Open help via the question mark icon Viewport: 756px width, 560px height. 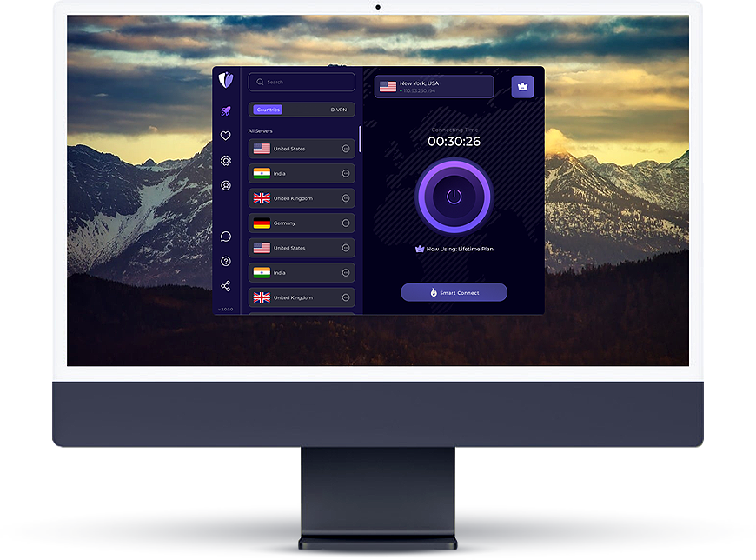226,261
